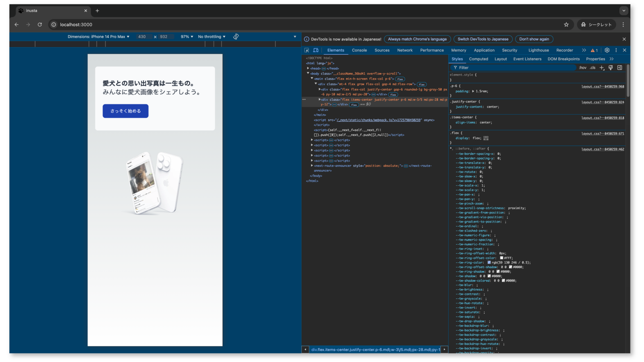The image size is (644, 362).
Task: Click the flex badge on main element
Action: point(400,79)
